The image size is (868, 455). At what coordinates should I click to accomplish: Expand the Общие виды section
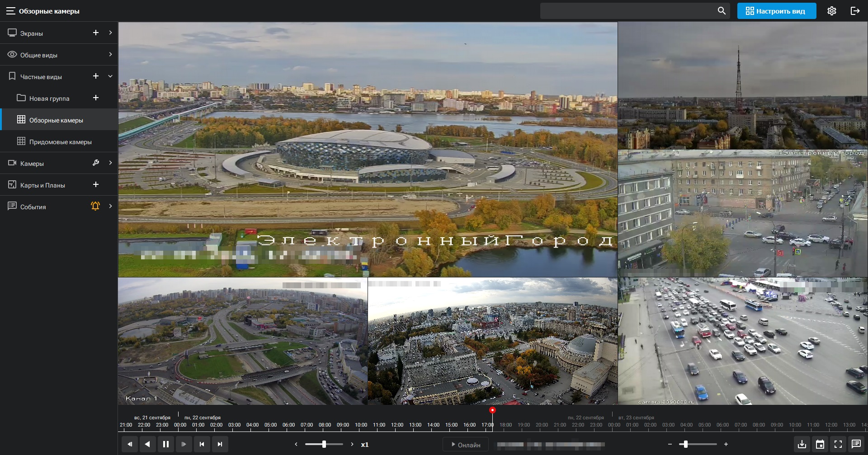coord(110,55)
